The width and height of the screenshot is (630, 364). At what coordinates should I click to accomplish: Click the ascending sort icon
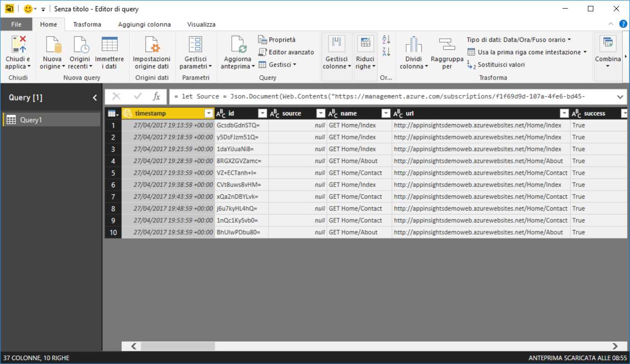(x=385, y=40)
